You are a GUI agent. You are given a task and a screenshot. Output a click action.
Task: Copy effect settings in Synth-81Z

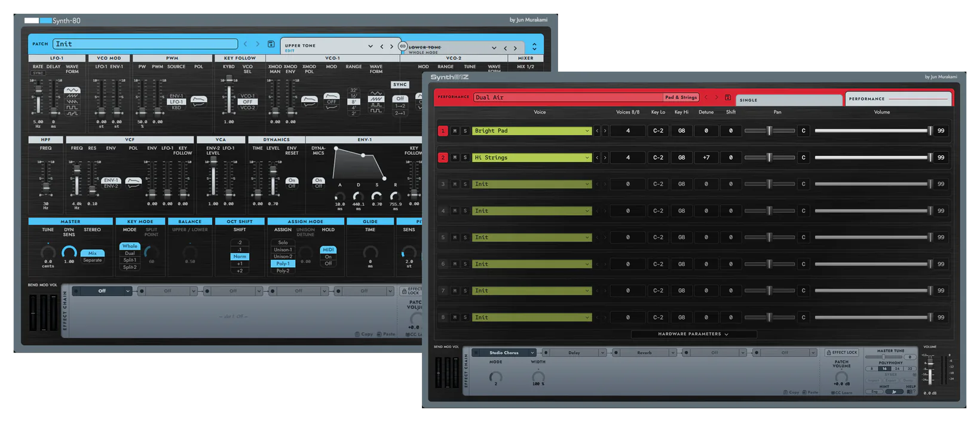pos(791,393)
